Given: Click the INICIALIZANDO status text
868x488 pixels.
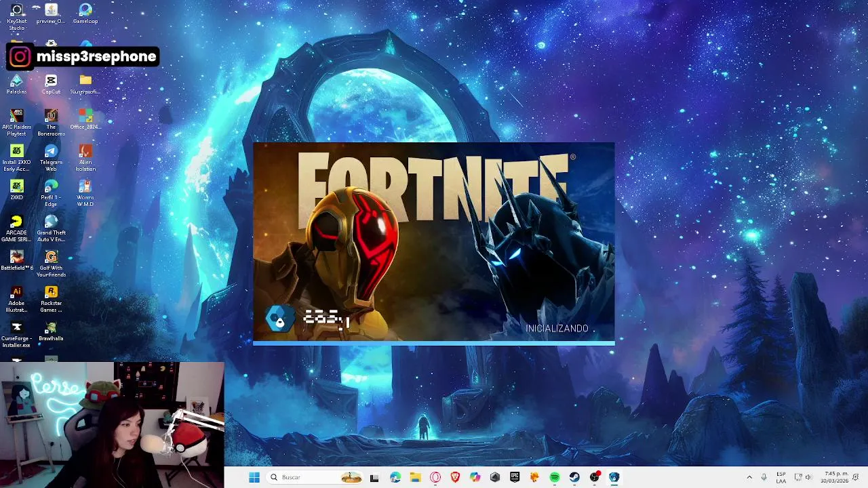Looking at the screenshot, I should tap(557, 328).
